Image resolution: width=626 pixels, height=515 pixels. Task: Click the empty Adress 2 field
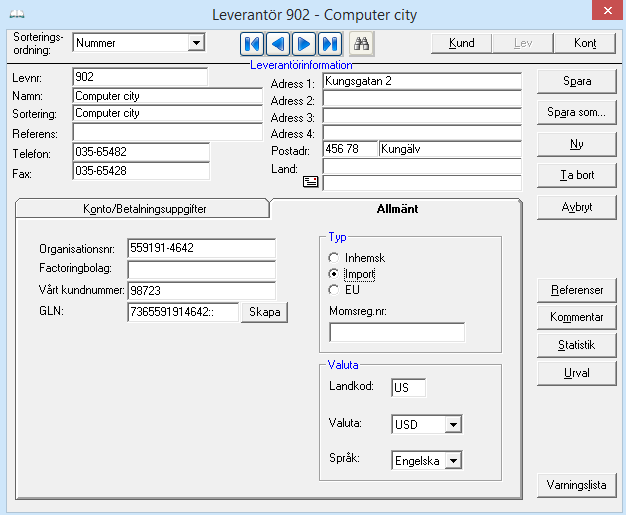(x=422, y=99)
